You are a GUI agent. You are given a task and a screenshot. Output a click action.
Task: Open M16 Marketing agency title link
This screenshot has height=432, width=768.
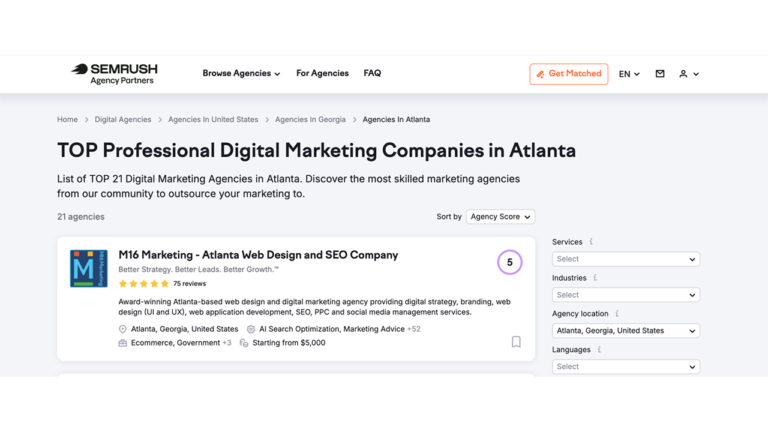(258, 255)
